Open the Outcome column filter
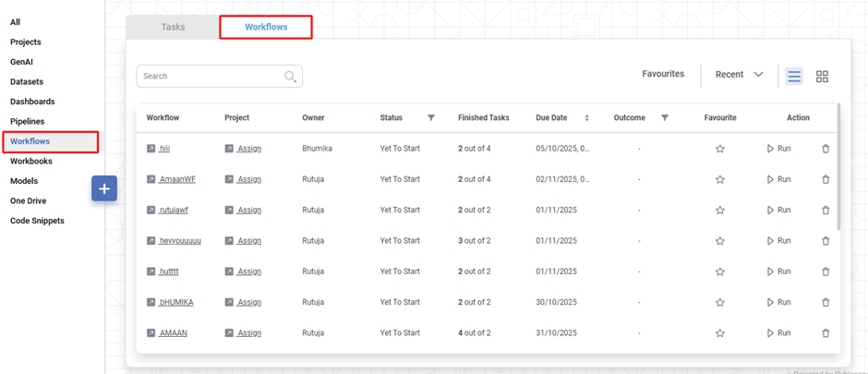 pos(665,118)
